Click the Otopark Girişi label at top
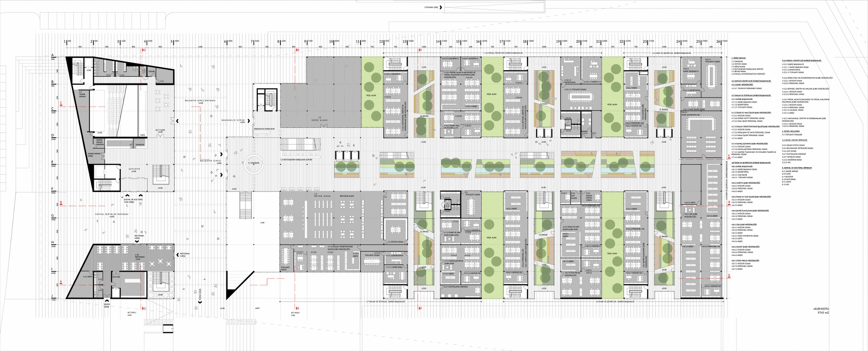Image resolution: width=868 pixels, height=351 pixels. [x=434, y=8]
